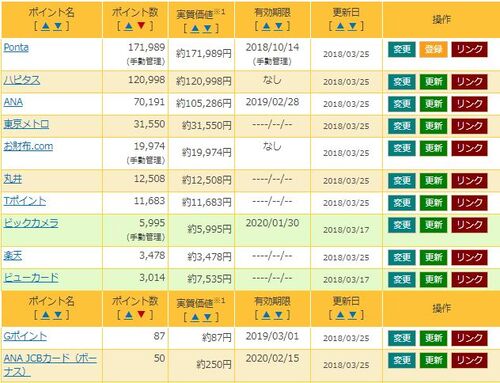Viewport: 500px width, 383px height.
Task: Select the 約105,286円 value cell
Action: (202, 104)
